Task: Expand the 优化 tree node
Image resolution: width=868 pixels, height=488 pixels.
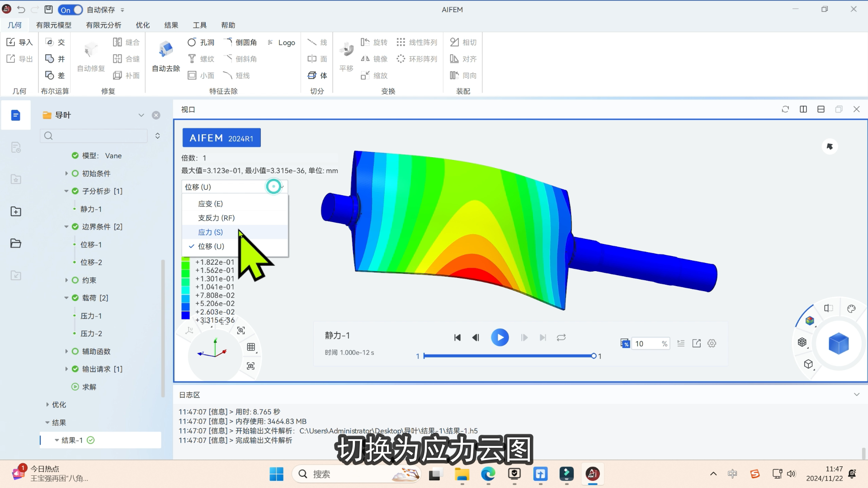Action: point(47,404)
